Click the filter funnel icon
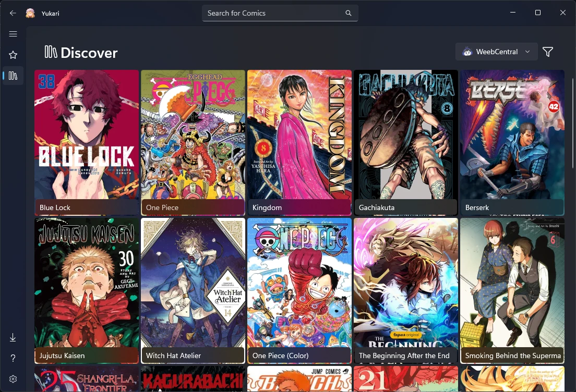576x392 pixels. [548, 52]
